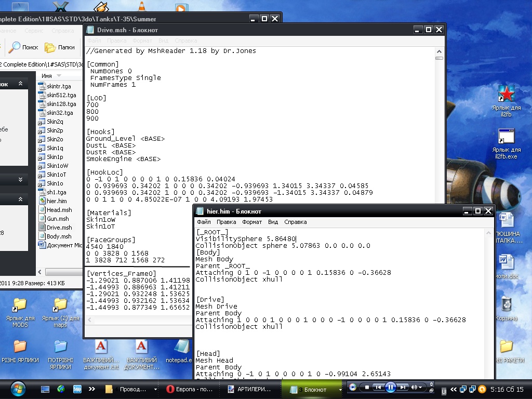Screen dimensions: 532x399
Task: Open the notepad.exe desktop shortcut
Action: [181, 347]
